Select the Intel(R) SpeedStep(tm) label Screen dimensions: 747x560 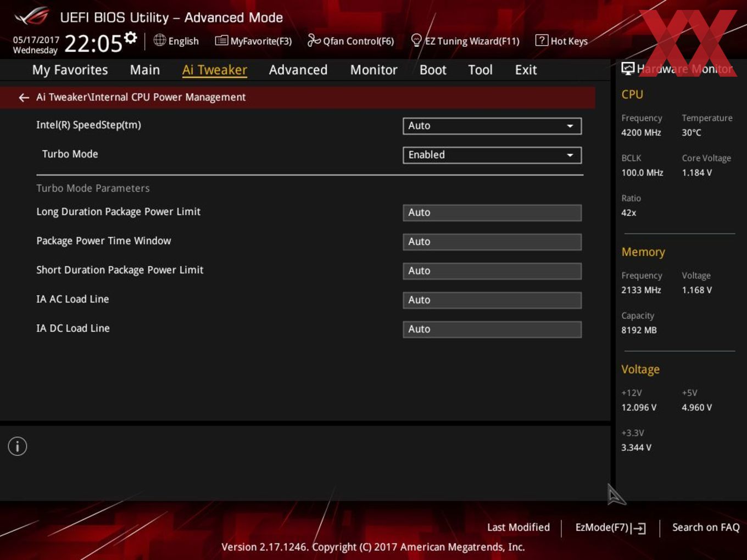tap(88, 125)
